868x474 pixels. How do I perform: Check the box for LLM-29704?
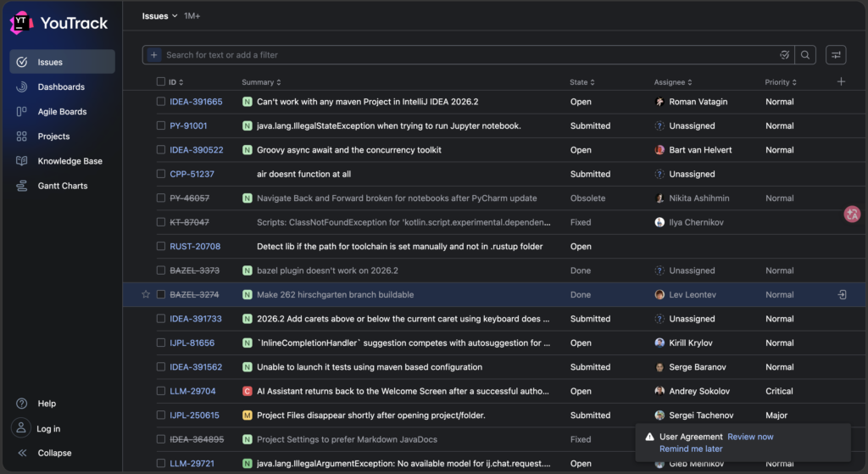click(160, 391)
